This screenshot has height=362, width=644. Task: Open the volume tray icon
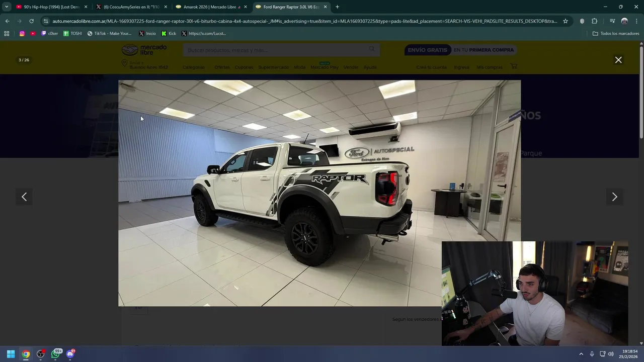click(611, 354)
